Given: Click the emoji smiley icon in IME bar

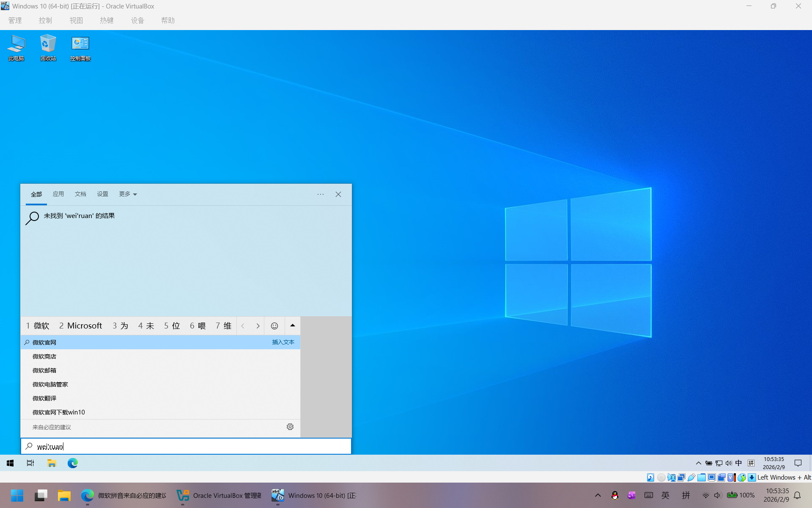Looking at the screenshot, I should coord(274,326).
